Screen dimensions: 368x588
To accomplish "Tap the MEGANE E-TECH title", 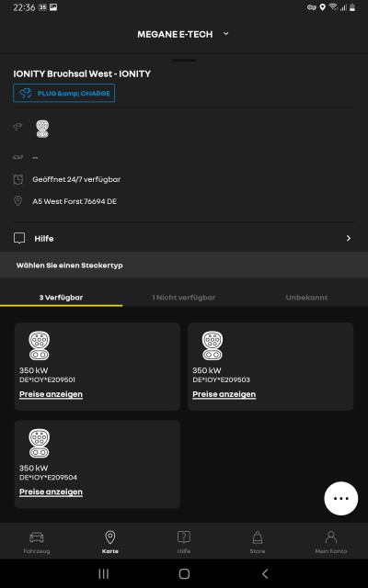I will point(175,35).
